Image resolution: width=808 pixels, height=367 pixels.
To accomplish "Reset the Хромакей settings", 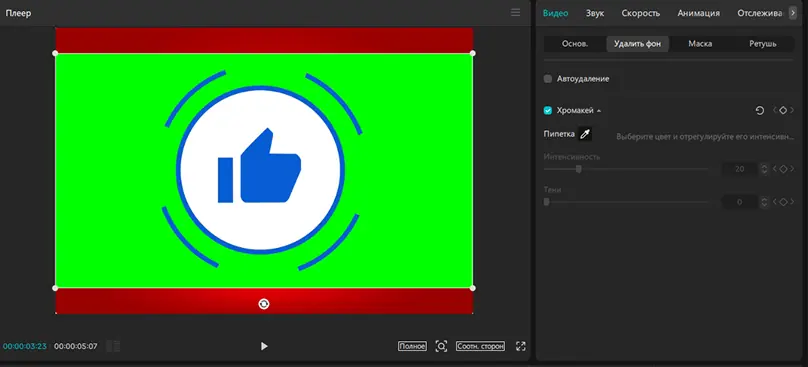I will 760,110.
